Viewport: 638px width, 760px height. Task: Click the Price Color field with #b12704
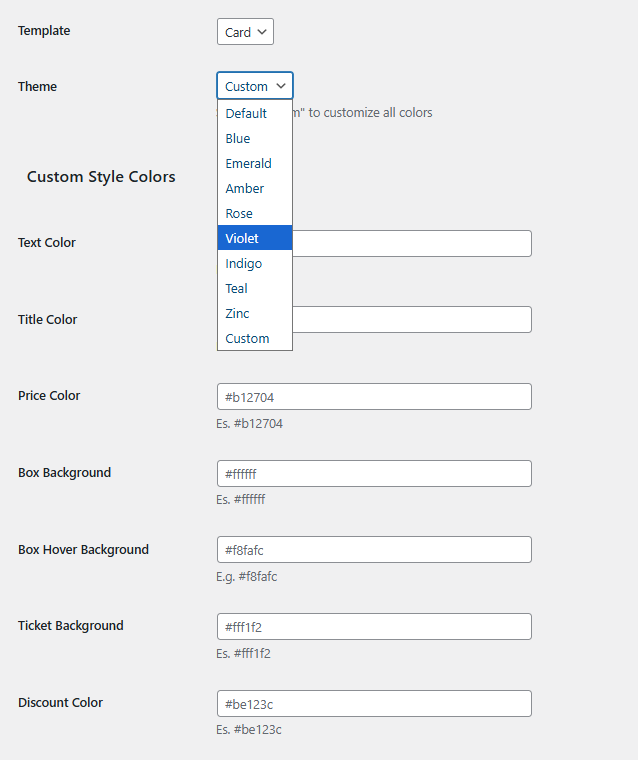click(373, 397)
